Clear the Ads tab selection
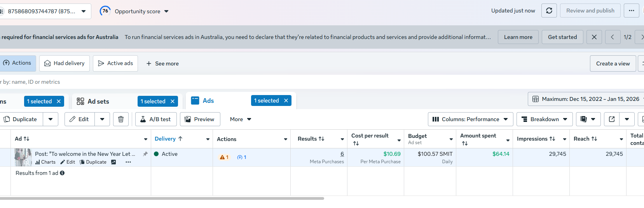Viewport: 644px width, 208px height. point(286,100)
